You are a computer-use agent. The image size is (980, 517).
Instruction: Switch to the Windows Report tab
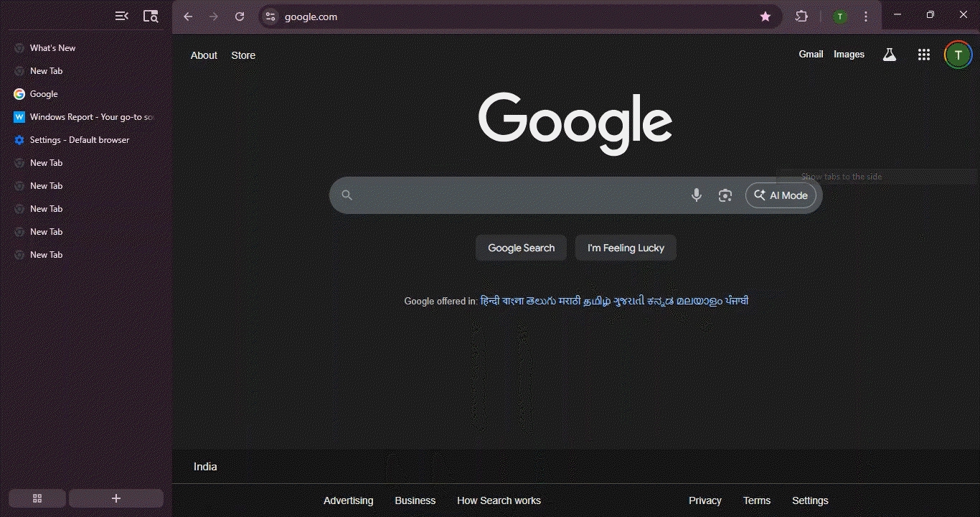pos(83,116)
